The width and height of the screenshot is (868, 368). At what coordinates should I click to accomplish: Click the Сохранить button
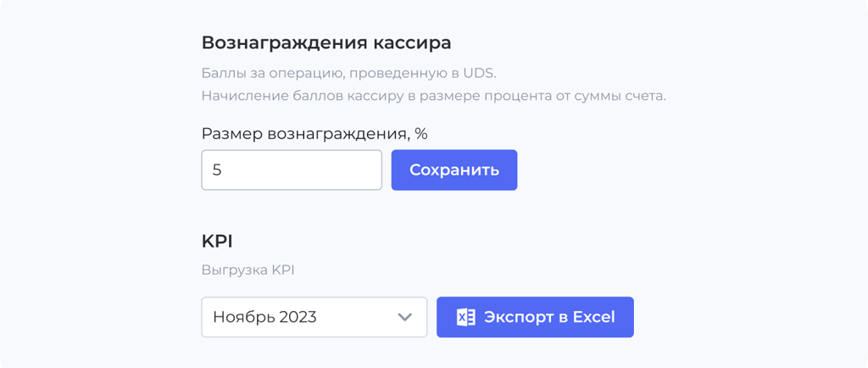[454, 170]
